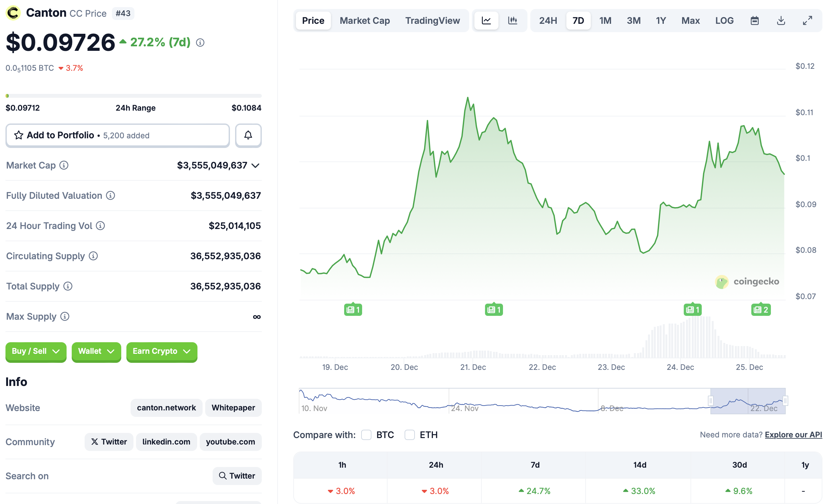Click the Canton coin logo
This screenshot has width=823, height=504.
pos(14,13)
